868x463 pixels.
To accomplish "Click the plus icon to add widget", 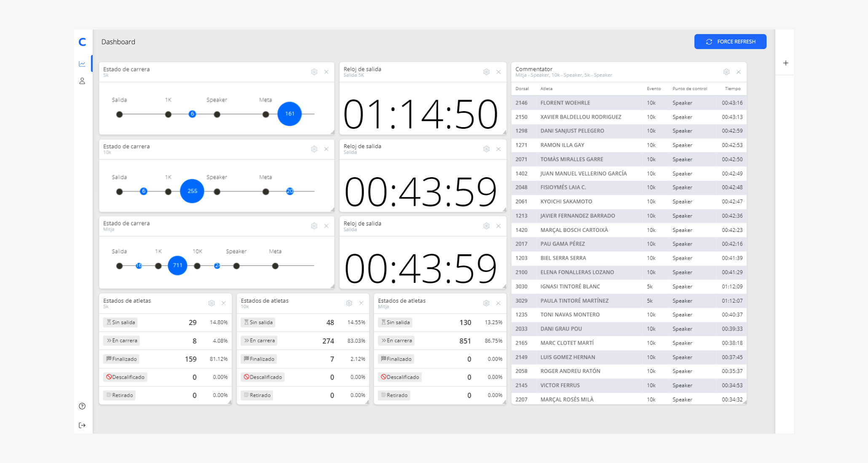I will [785, 63].
